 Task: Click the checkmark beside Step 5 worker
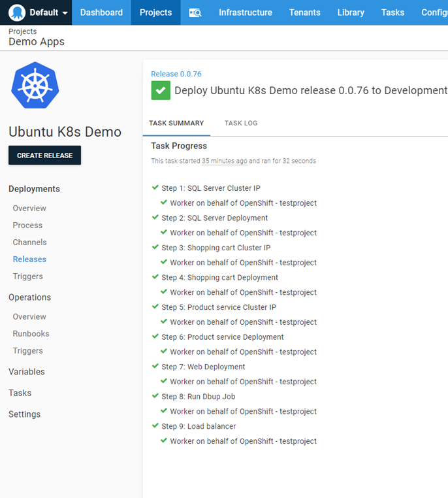pos(164,322)
